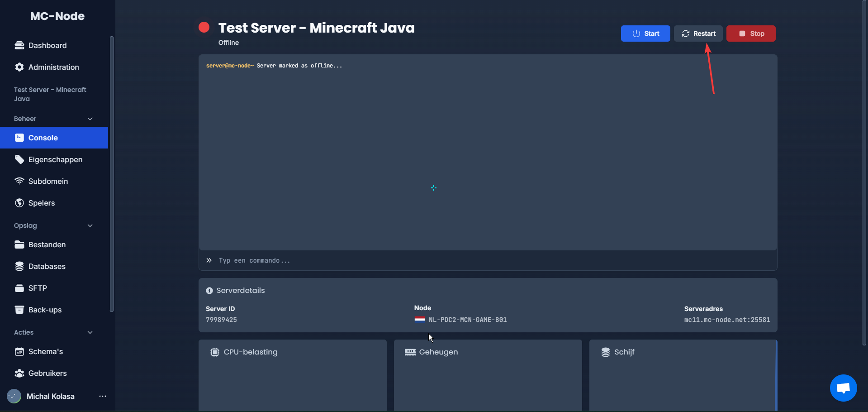Open Schema's schedules page
This screenshot has height=412, width=868.
(x=54, y=351)
